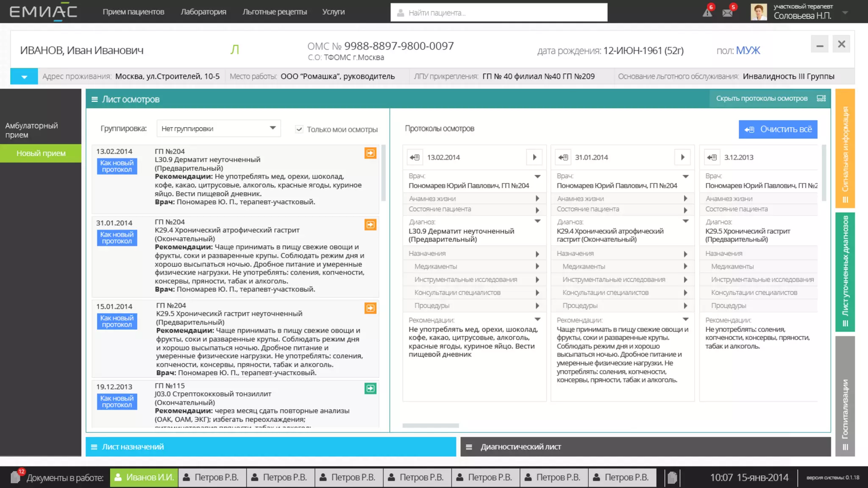
Task: Remove the 13.02.2014 protocol via its left icon
Action: [x=414, y=158]
